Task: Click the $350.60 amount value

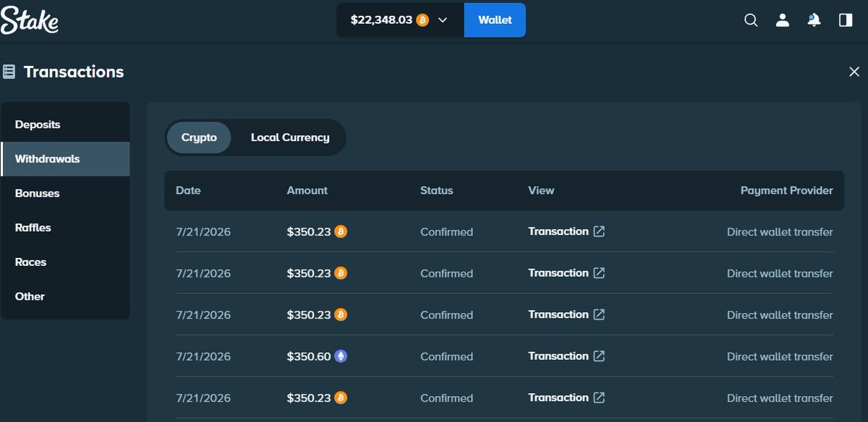Action: (309, 356)
